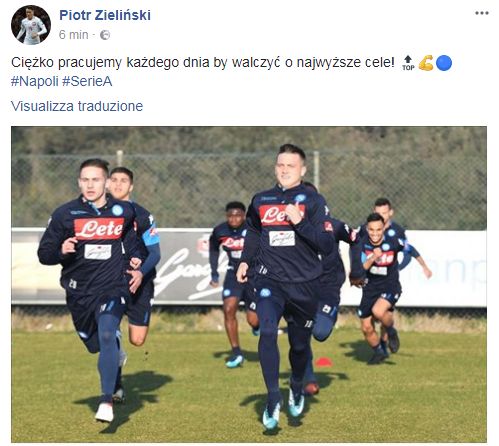Click the Lete logo on left player's shirt
Viewport: 499px width, 446px height.
point(99,229)
